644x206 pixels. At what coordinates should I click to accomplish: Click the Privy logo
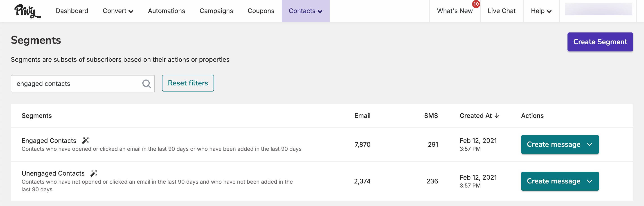[27, 11]
